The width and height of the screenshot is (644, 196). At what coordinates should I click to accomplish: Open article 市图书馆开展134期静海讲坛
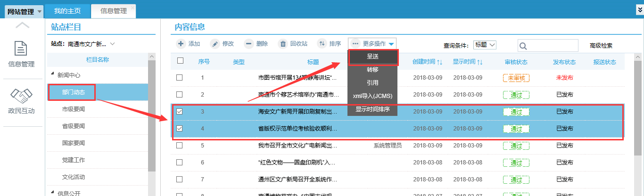tap(298, 78)
